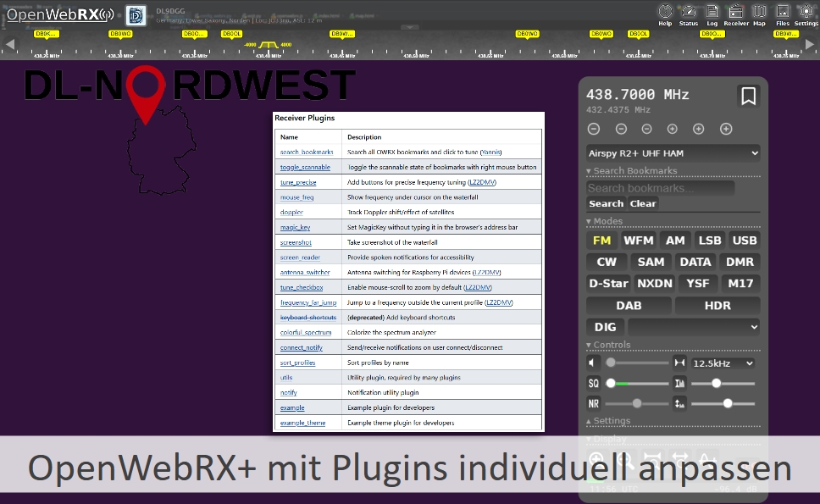
Task: Open the 12.5kHz bandwidth dropdown
Action: pyautogui.click(x=721, y=363)
